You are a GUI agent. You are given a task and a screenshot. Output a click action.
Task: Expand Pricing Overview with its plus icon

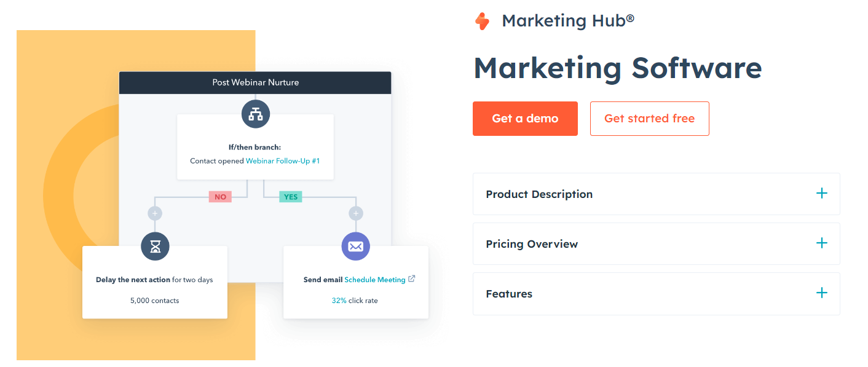point(821,243)
